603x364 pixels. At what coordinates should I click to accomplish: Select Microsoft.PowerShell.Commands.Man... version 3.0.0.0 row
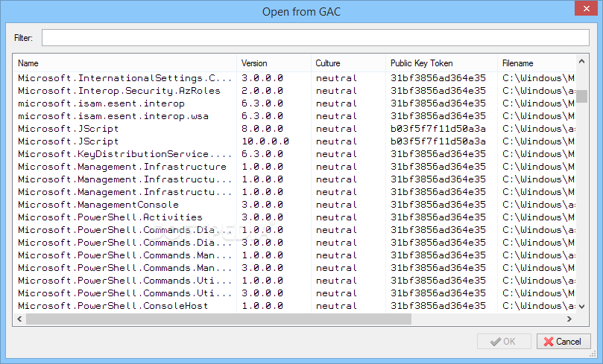click(x=295, y=268)
